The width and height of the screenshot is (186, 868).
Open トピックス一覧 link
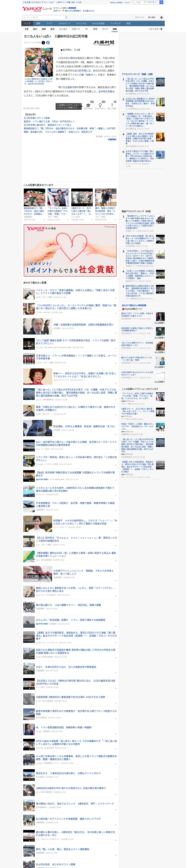155,29
